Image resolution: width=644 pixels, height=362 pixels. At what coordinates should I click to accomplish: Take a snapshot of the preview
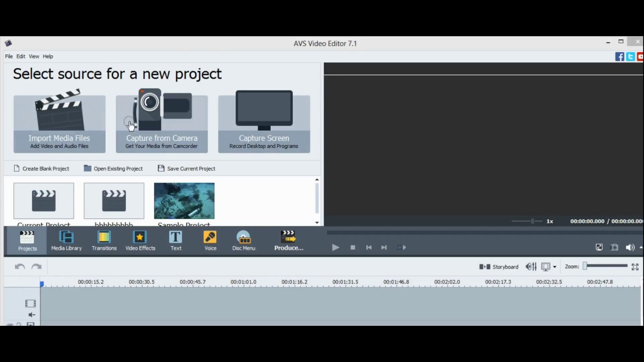point(614,247)
